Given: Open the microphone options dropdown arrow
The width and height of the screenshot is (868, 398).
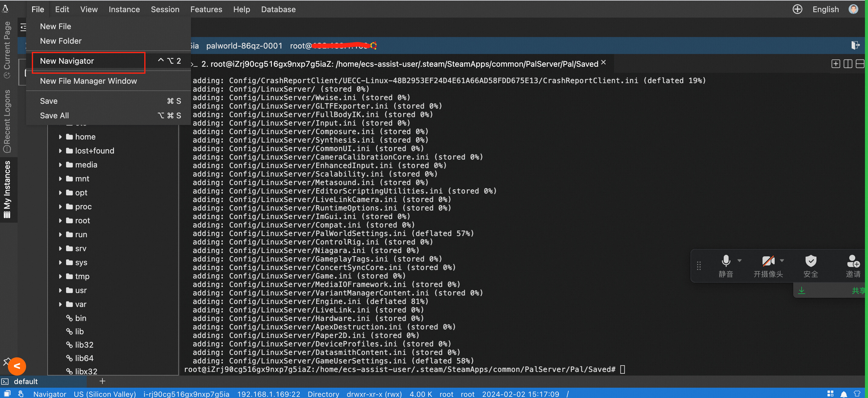Looking at the screenshot, I should pyautogui.click(x=739, y=260).
